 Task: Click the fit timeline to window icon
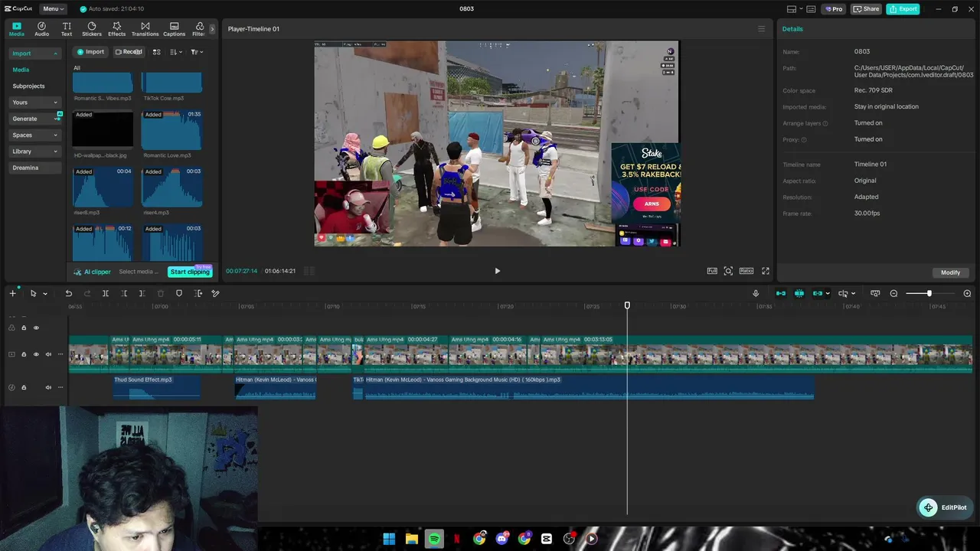pyautogui.click(x=875, y=293)
